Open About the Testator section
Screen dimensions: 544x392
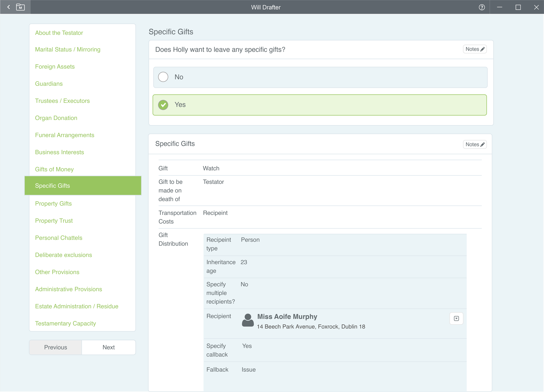[x=59, y=33]
